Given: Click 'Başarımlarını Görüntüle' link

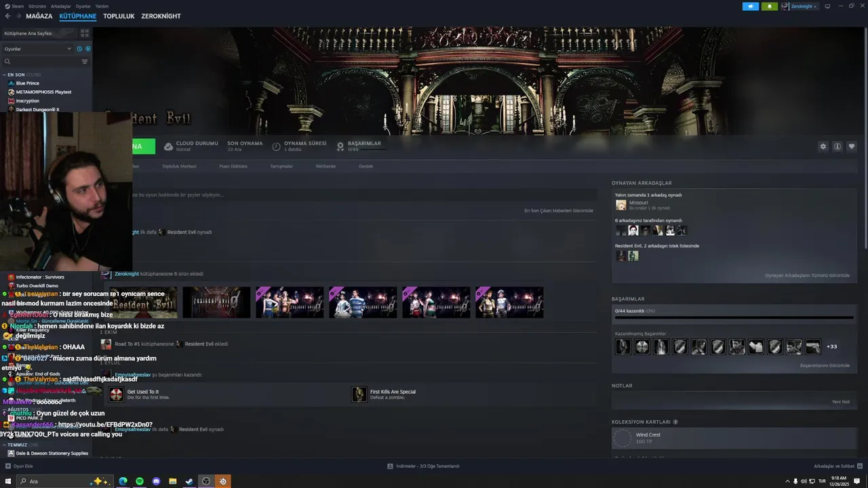Looking at the screenshot, I should pos(825,366).
